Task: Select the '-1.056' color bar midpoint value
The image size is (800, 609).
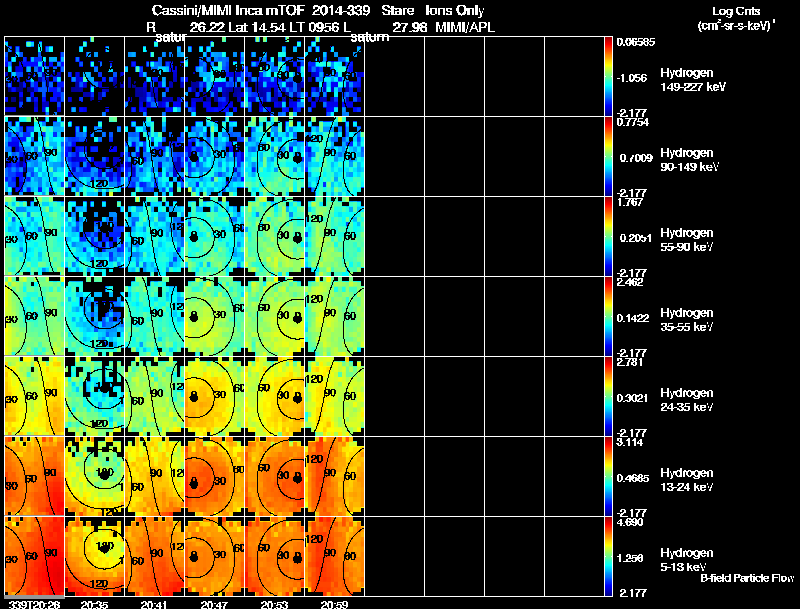Action: coord(632,78)
